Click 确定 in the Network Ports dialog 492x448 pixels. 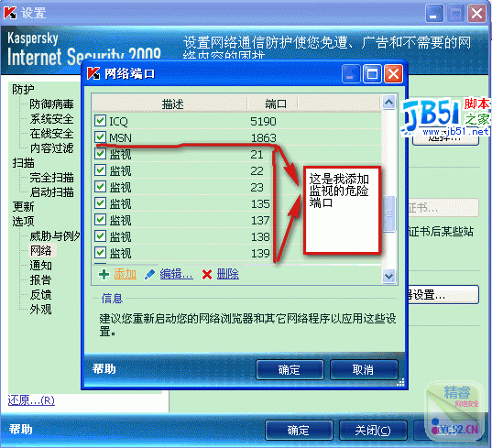pos(290,369)
